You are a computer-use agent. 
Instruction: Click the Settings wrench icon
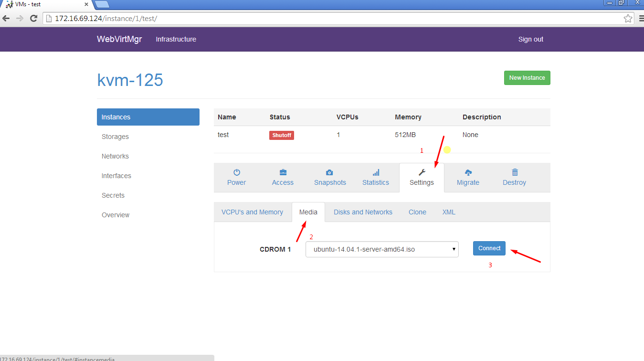pyautogui.click(x=422, y=172)
